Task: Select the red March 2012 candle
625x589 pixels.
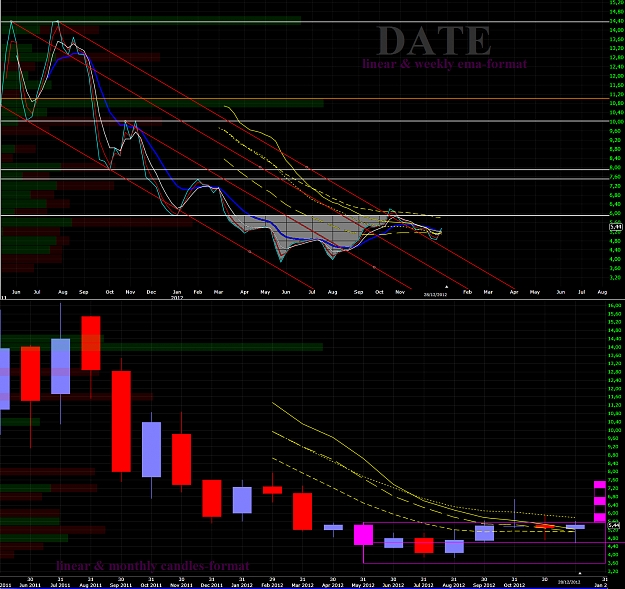Action: click(x=303, y=511)
